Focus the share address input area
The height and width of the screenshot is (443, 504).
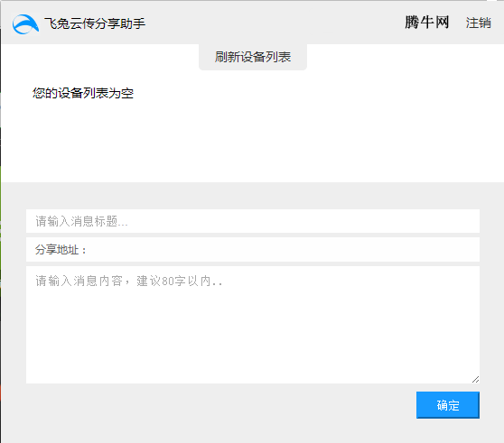click(x=283, y=249)
